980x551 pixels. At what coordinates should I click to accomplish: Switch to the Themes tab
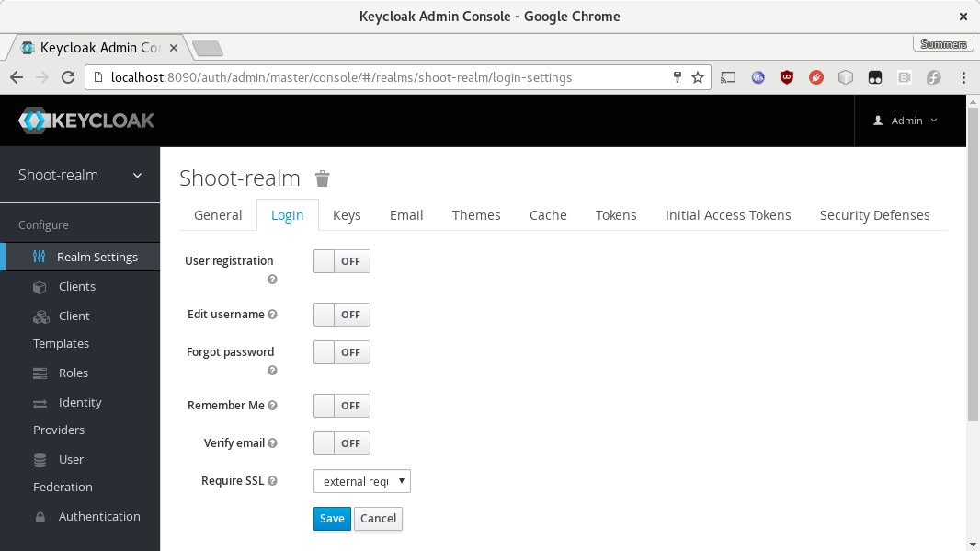click(x=476, y=215)
